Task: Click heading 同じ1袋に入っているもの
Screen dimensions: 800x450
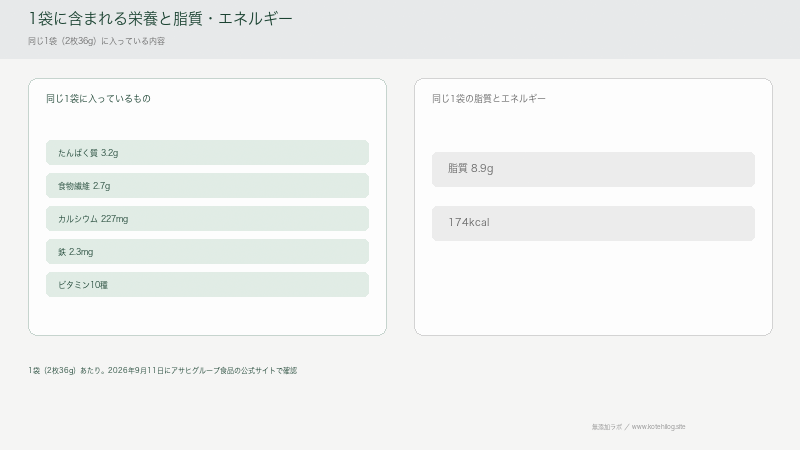Action: coord(98,98)
